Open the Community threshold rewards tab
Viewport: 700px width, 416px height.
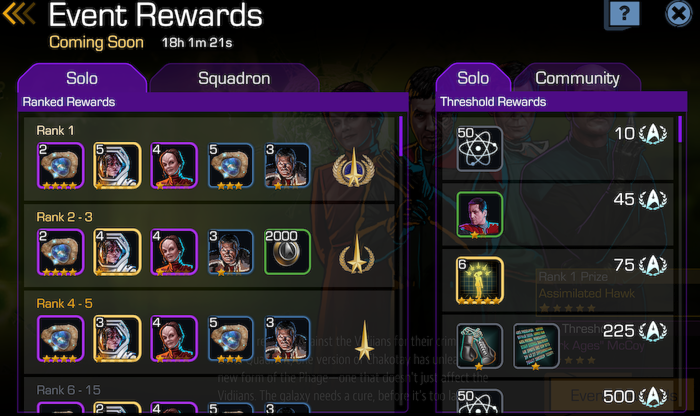click(x=577, y=79)
